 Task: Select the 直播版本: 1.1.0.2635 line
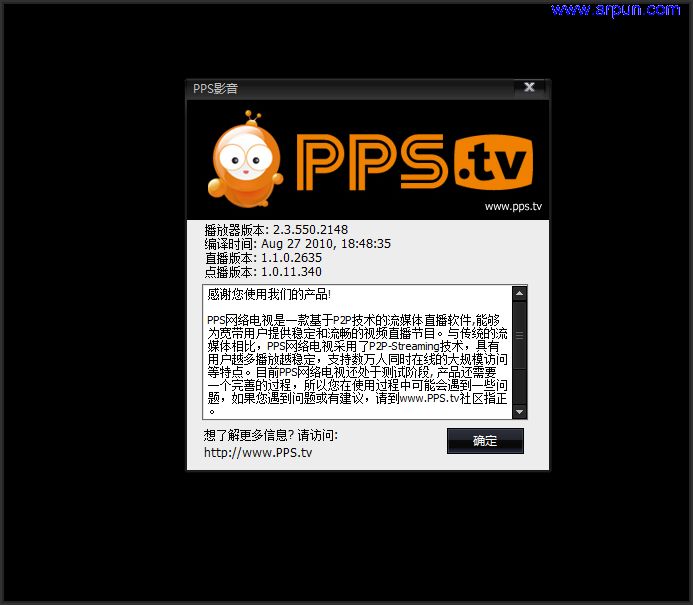pyautogui.click(x=263, y=258)
